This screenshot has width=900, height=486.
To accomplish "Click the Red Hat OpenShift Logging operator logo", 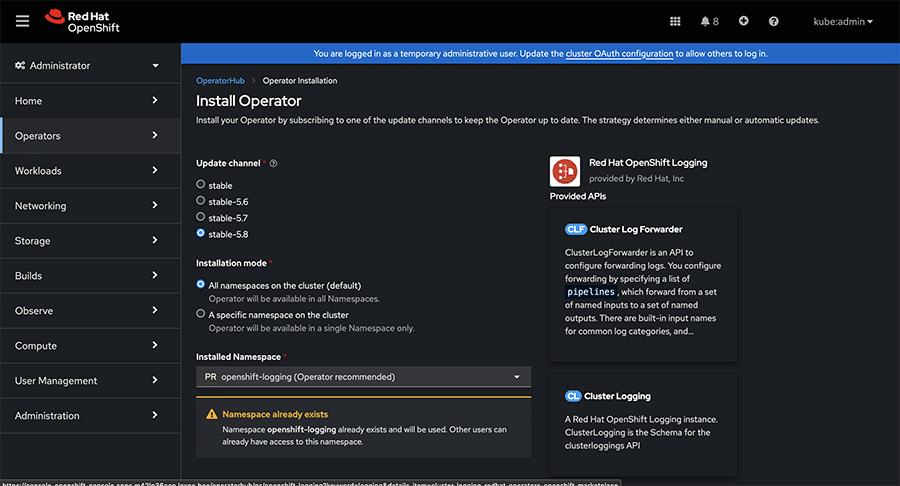I will 565,171.
